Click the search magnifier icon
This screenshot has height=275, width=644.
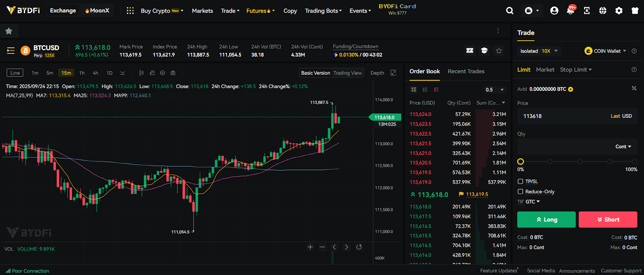click(510, 11)
